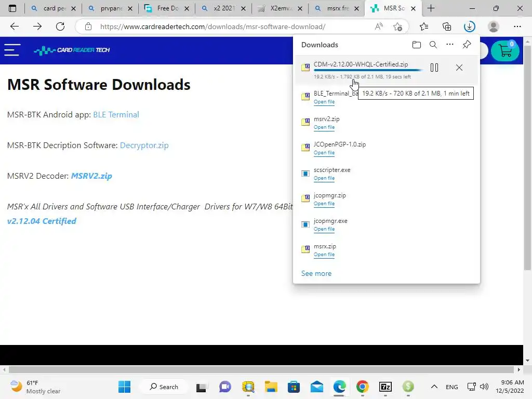Viewport: 532px width, 399px height.
Task: Pin the Downloads panel
Action: 467,45
